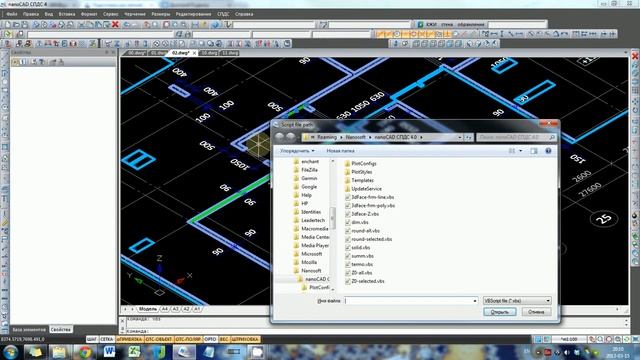Viewport: 640px width, 360px height.
Task: Open Microsoft Word from the taskbar
Action: click(109, 352)
